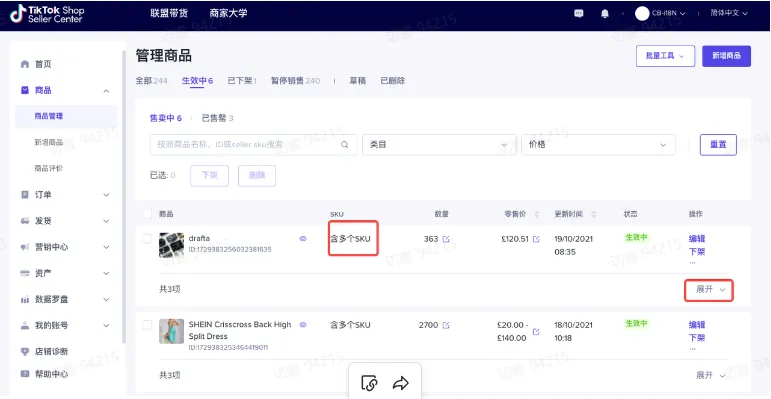Click the round account avatar
The width and height of the screenshot is (771, 399).
642,14
